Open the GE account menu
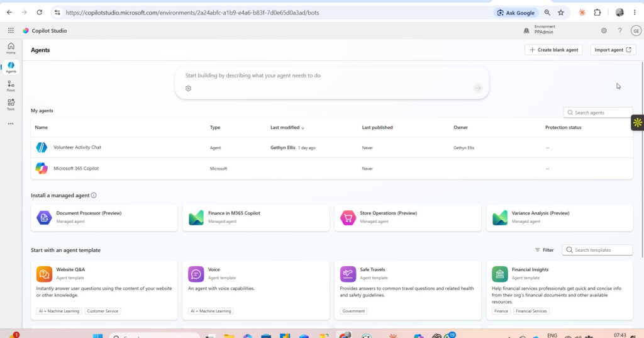Image resolution: width=644 pixels, height=338 pixels. 636,30
